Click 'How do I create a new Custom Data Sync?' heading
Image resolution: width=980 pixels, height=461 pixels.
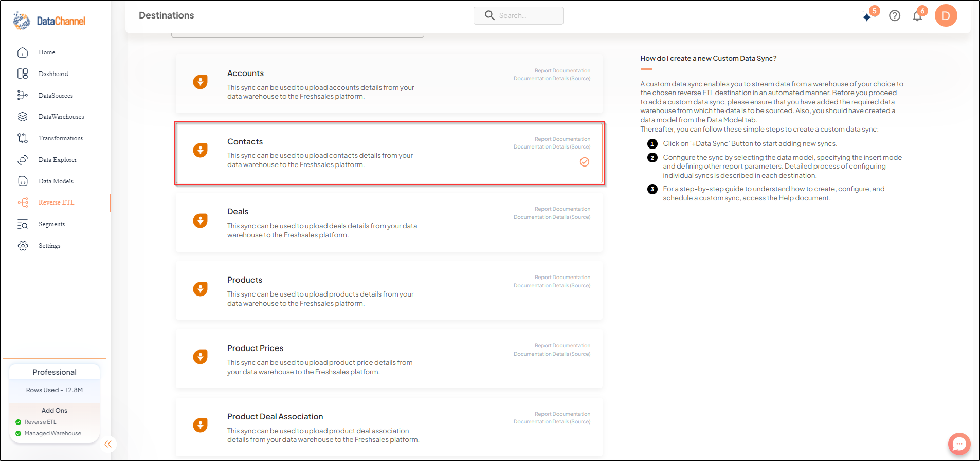click(x=709, y=59)
